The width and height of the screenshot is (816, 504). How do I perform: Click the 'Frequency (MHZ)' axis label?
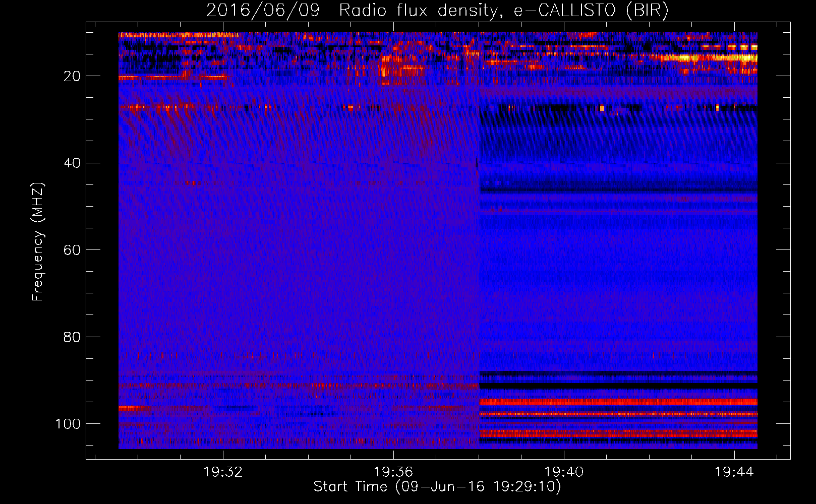[38, 241]
